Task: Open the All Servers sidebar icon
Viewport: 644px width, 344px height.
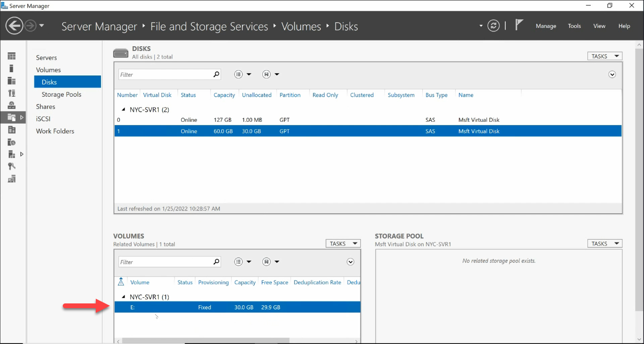Action: 12,81
